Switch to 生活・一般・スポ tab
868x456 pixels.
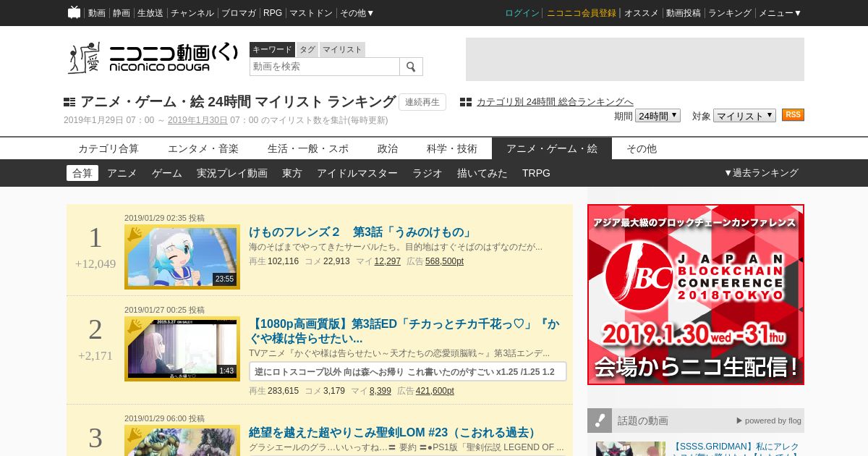tap(308, 148)
